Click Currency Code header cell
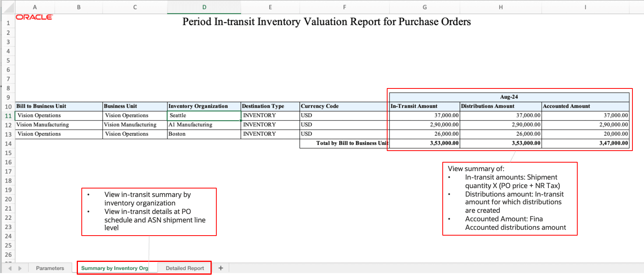644x275 pixels. tap(344, 106)
